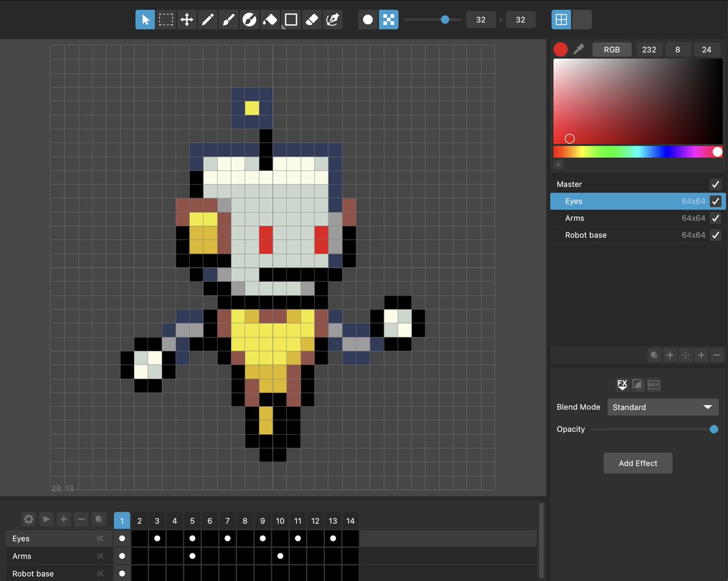Select the Move tool
Screen dimensions: 728x581
187,19
